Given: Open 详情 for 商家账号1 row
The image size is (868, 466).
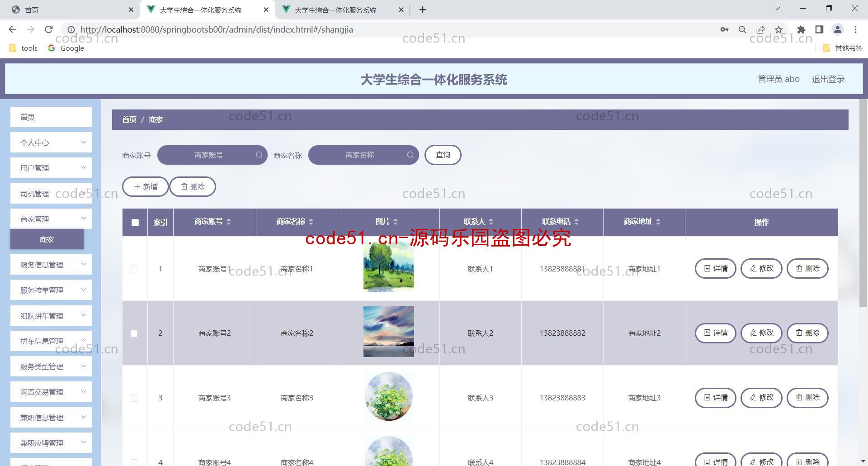Looking at the screenshot, I should click(x=716, y=268).
